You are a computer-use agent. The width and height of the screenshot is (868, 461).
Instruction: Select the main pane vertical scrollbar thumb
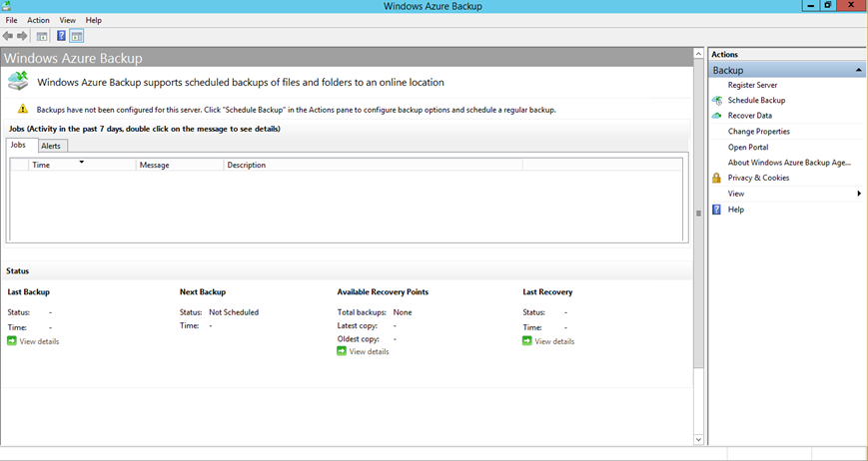[x=698, y=214]
